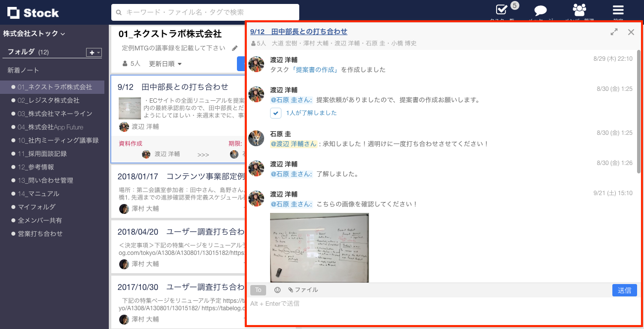Toggle the 了解しました acknowledgment checkbox
This screenshot has width=644, height=329.
[276, 113]
